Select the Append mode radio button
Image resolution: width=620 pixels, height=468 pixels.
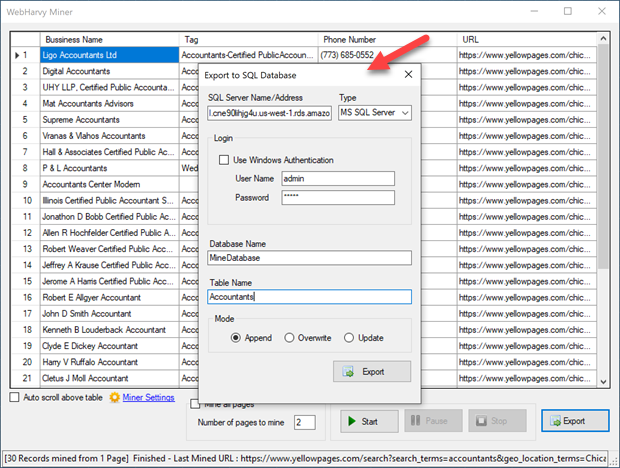tap(237, 338)
